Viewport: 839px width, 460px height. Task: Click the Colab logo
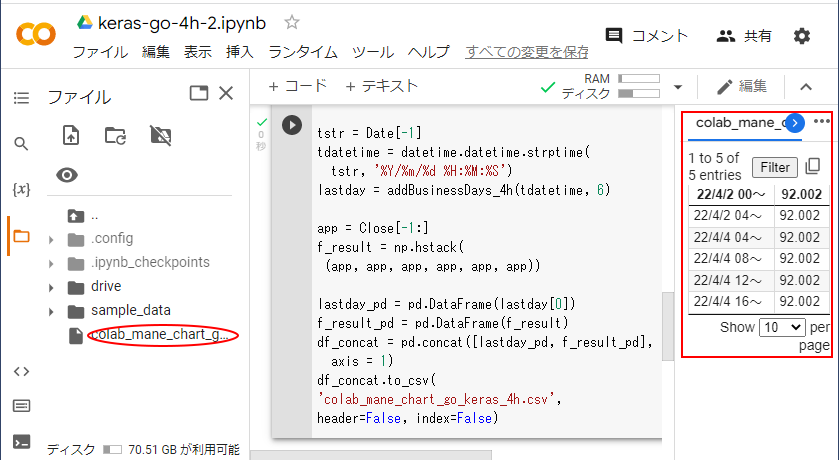click(36, 35)
